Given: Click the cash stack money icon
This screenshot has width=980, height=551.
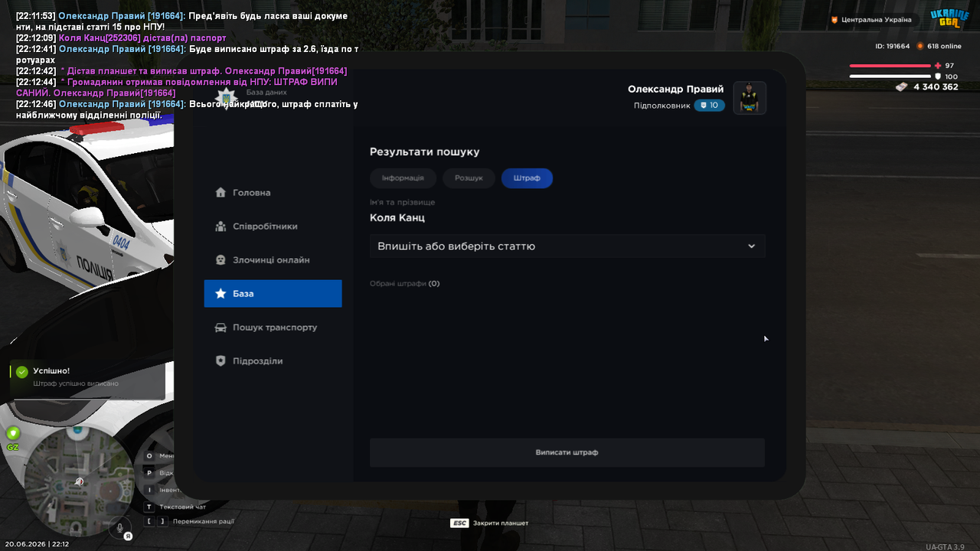Looking at the screenshot, I should point(902,87).
